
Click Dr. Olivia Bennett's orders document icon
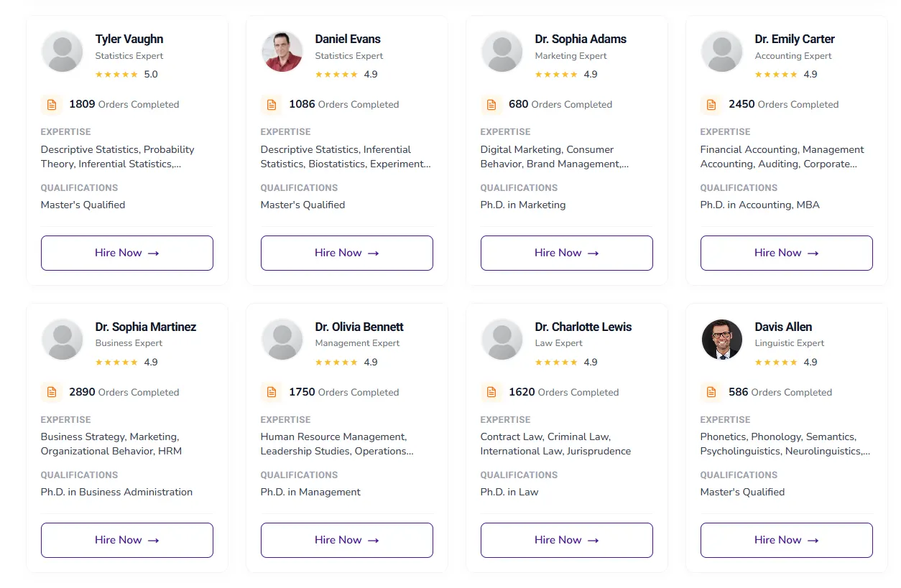(x=271, y=392)
